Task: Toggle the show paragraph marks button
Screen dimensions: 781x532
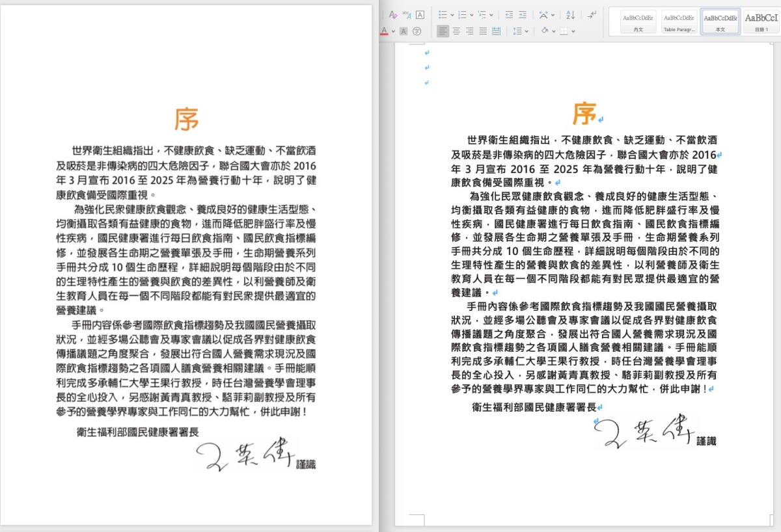Action: click(x=592, y=14)
